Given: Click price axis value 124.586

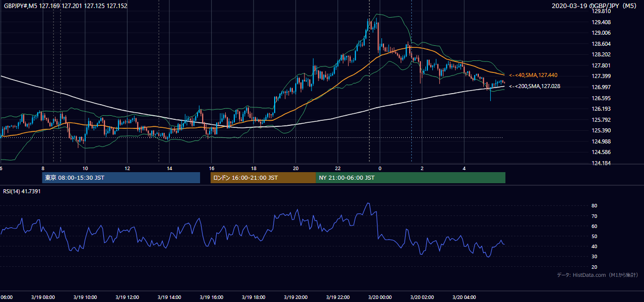Looking at the screenshot, I should 601,152.
